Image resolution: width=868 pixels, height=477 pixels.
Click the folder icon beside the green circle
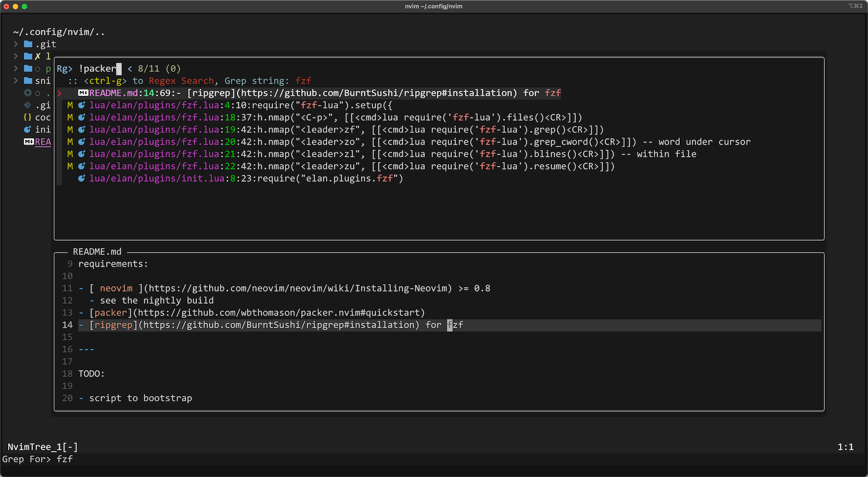click(x=28, y=68)
